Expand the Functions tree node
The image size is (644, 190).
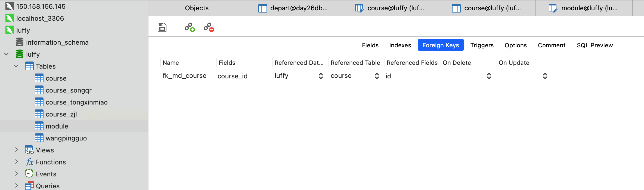[16, 162]
